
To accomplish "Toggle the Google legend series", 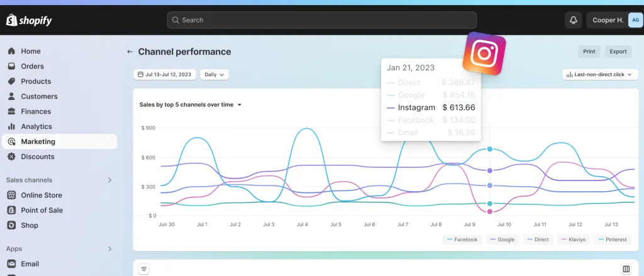I will [502, 240].
